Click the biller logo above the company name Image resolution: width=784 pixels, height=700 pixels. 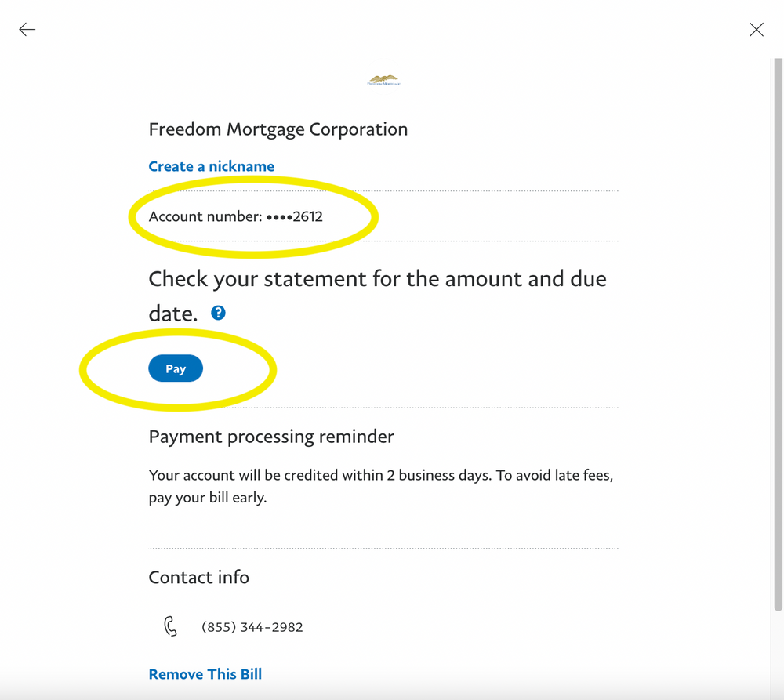click(x=383, y=78)
